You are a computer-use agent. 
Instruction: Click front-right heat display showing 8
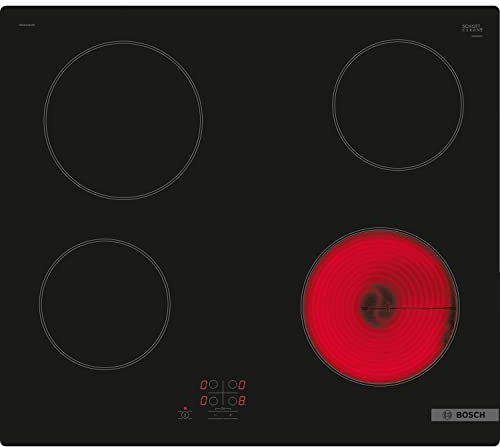(242, 401)
